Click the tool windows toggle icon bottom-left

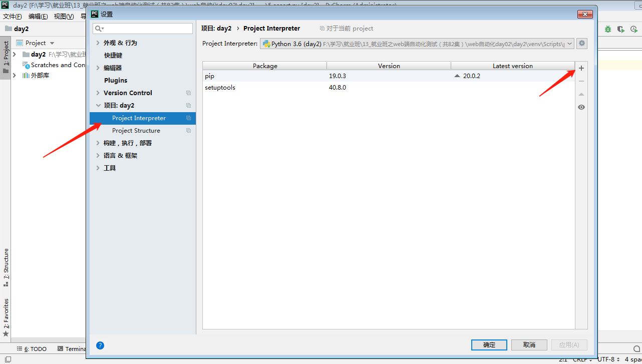tap(8, 359)
